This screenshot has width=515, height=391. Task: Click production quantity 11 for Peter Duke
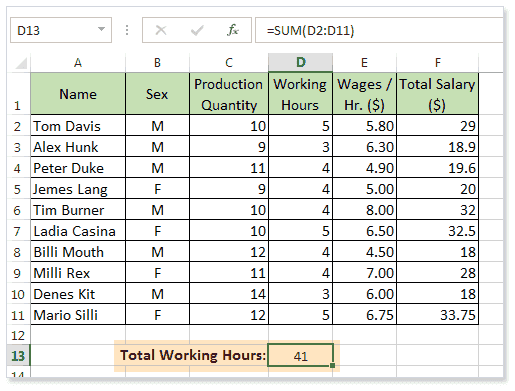click(229, 168)
